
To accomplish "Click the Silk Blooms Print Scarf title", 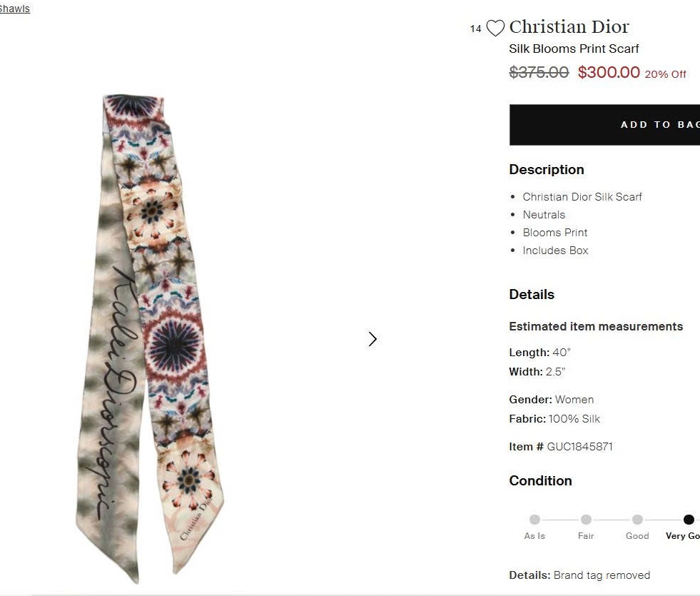I will [574, 49].
